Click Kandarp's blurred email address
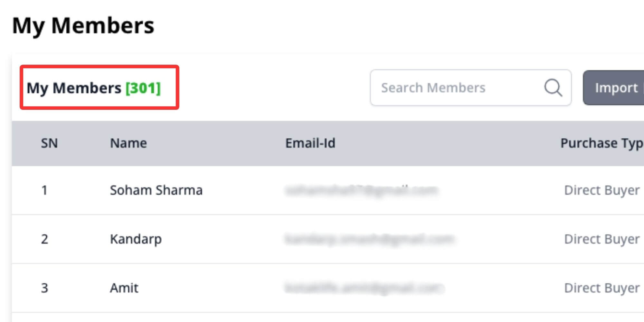The image size is (644, 322). tap(369, 239)
